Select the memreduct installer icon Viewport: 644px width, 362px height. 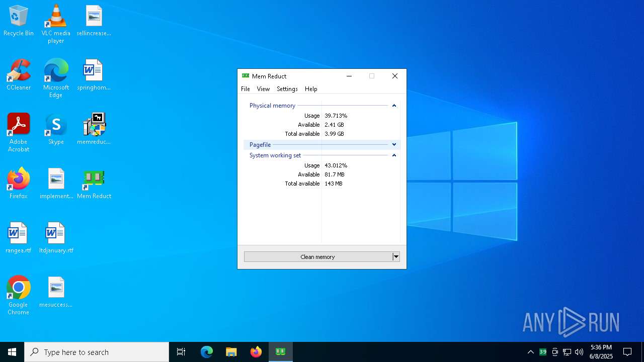(94, 130)
